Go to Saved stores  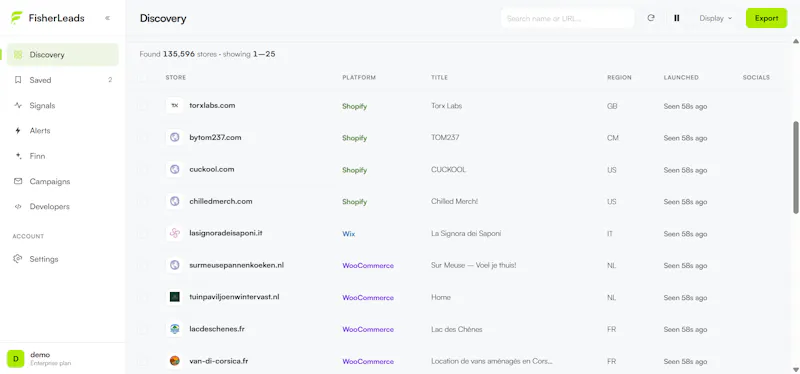pos(63,80)
